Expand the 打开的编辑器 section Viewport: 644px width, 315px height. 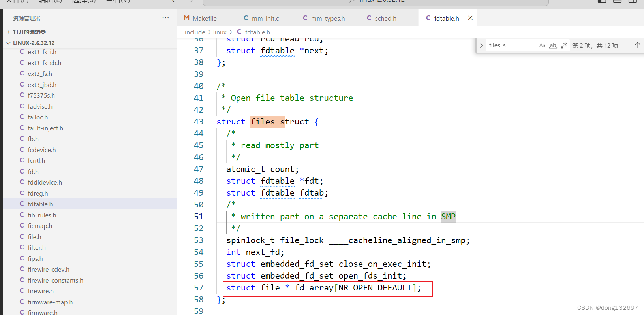point(90,32)
